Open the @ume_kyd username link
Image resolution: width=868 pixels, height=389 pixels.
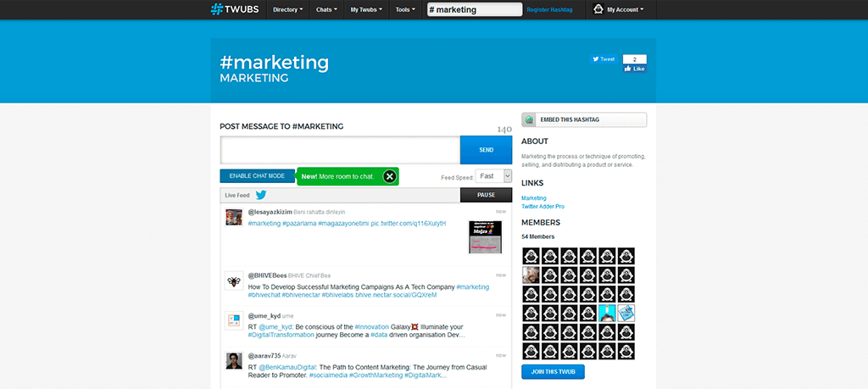tap(264, 315)
